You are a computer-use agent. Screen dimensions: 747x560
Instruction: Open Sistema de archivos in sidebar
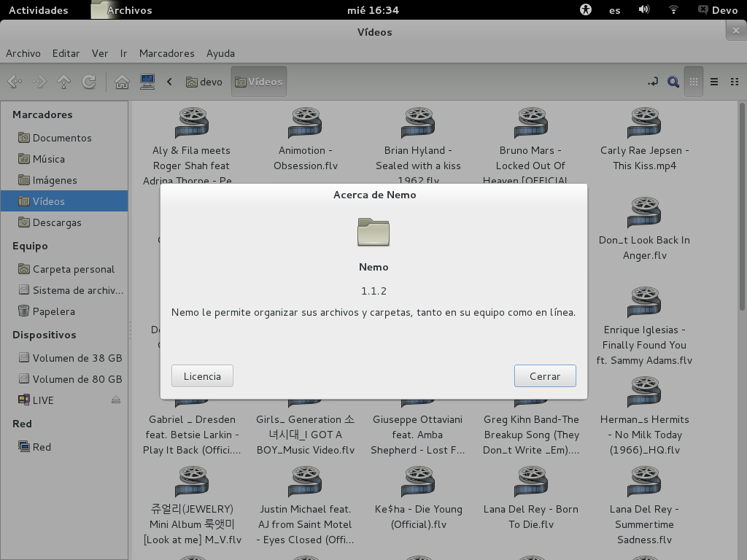[x=64, y=290]
